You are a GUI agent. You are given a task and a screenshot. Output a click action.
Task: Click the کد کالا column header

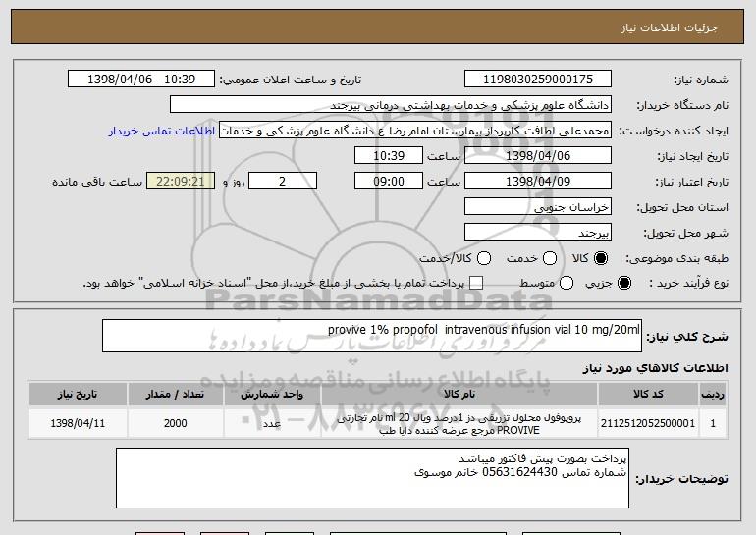coord(648,395)
